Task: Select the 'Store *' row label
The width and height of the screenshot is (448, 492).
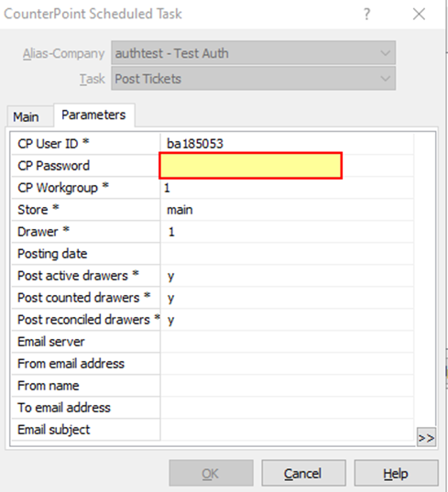Action: (x=38, y=209)
